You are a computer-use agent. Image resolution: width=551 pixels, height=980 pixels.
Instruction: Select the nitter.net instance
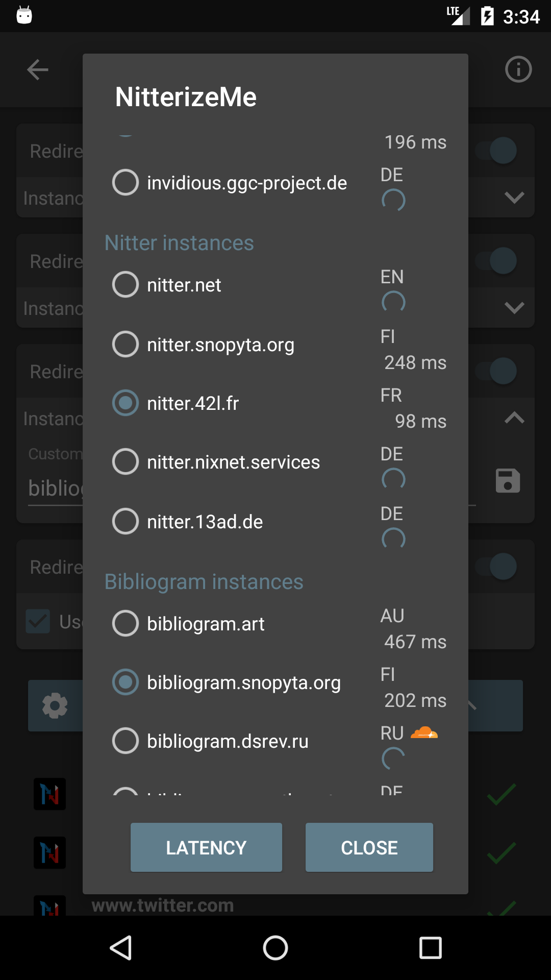pos(126,284)
